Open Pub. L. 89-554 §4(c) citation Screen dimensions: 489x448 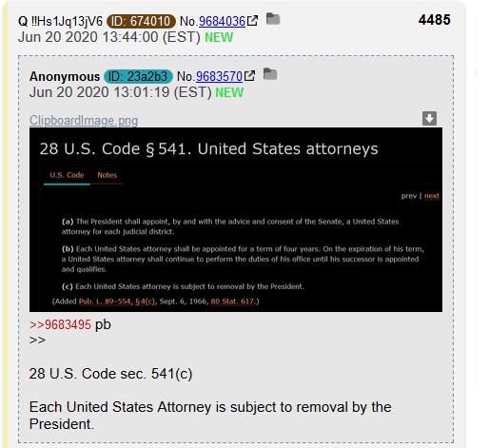click(x=117, y=302)
